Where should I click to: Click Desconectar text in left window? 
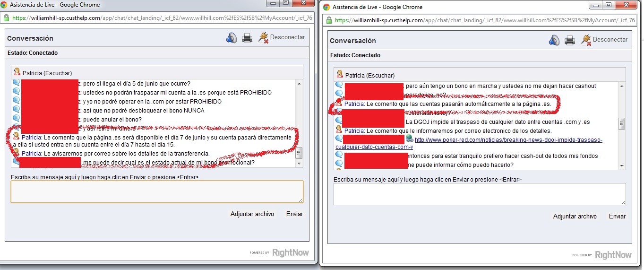click(x=287, y=37)
